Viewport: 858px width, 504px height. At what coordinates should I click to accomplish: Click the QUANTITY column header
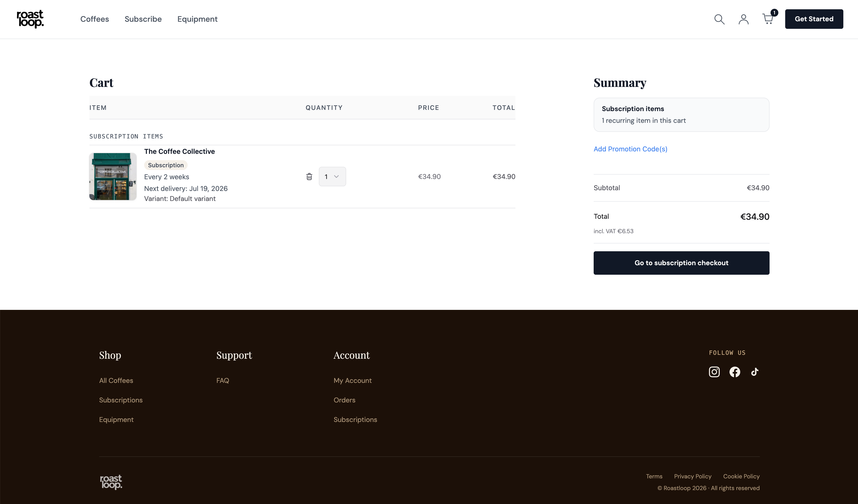pyautogui.click(x=324, y=108)
